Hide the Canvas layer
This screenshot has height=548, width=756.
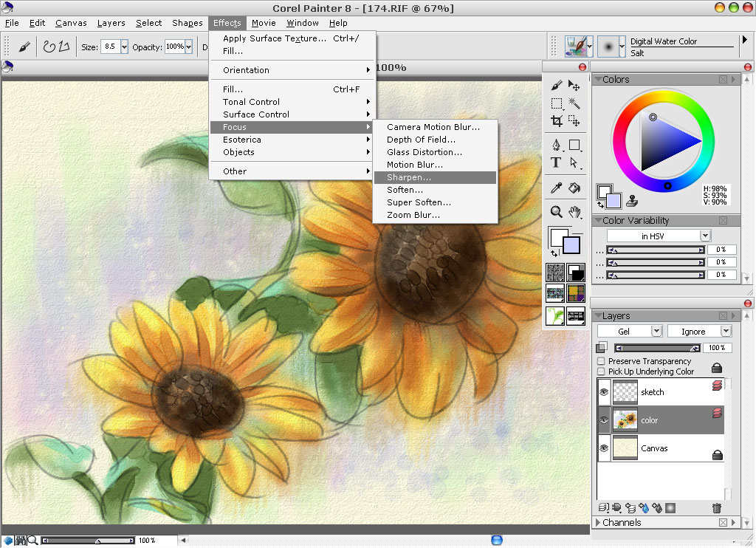(x=604, y=448)
